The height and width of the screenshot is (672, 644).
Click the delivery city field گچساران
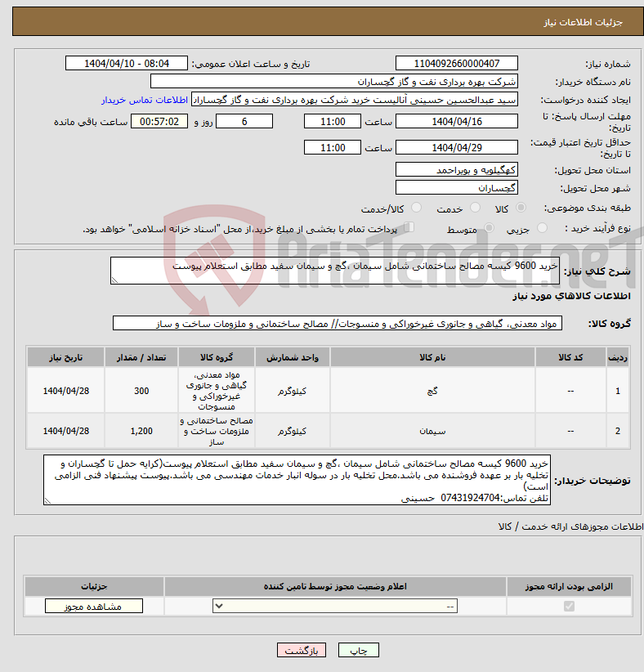(x=457, y=188)
